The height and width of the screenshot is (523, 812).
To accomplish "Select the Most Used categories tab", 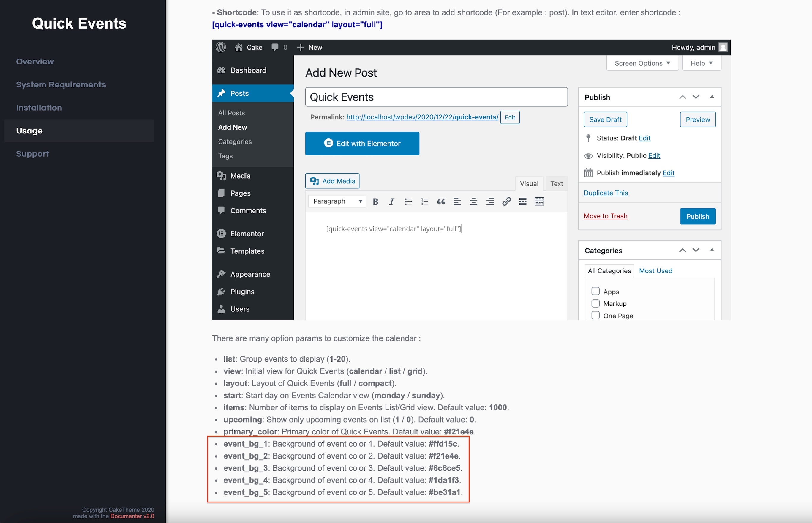I will coord(655,271).
